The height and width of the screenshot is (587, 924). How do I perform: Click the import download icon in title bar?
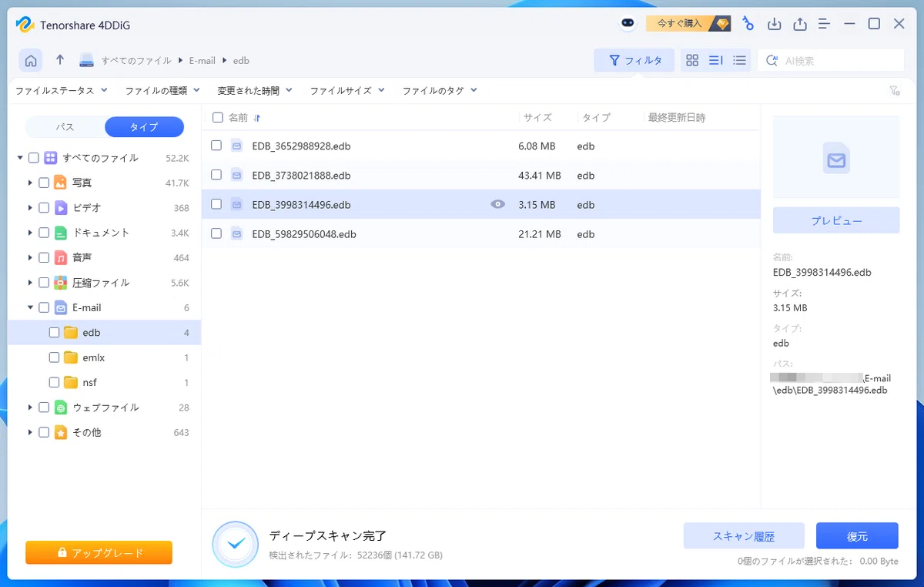775,24
